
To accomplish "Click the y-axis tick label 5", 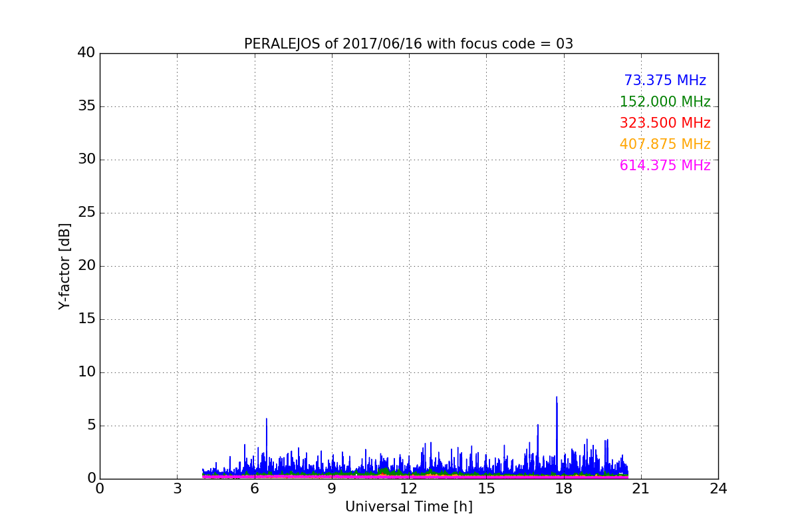I will [91, 426].
